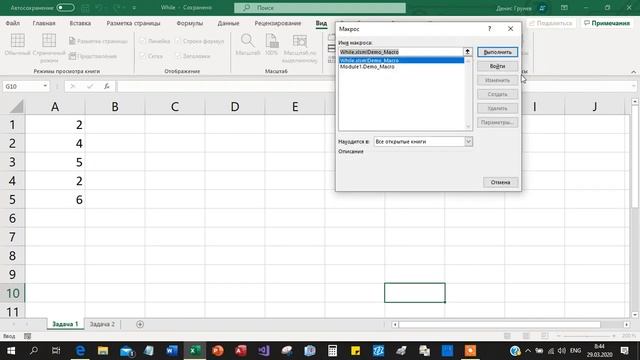This screenshot has width=640, height=360.
Task: Toggle the Линейка checkbox
Action: [143, 41]
